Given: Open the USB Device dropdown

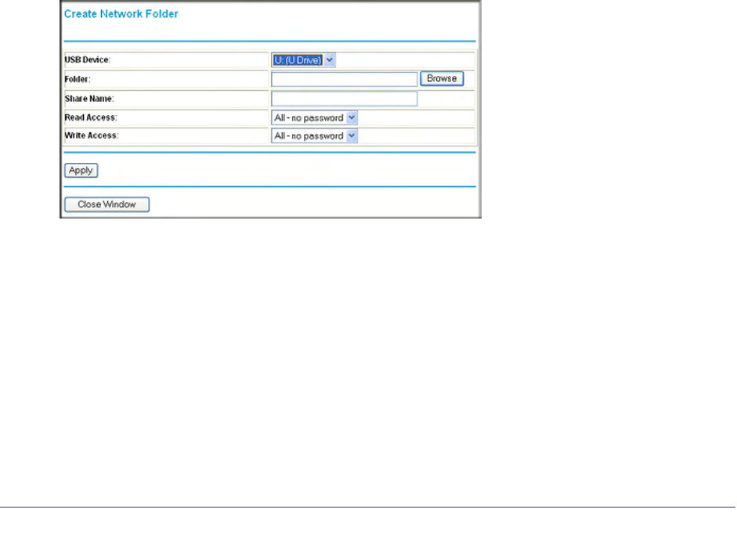Looking at the screenshot, I should 304,60.
